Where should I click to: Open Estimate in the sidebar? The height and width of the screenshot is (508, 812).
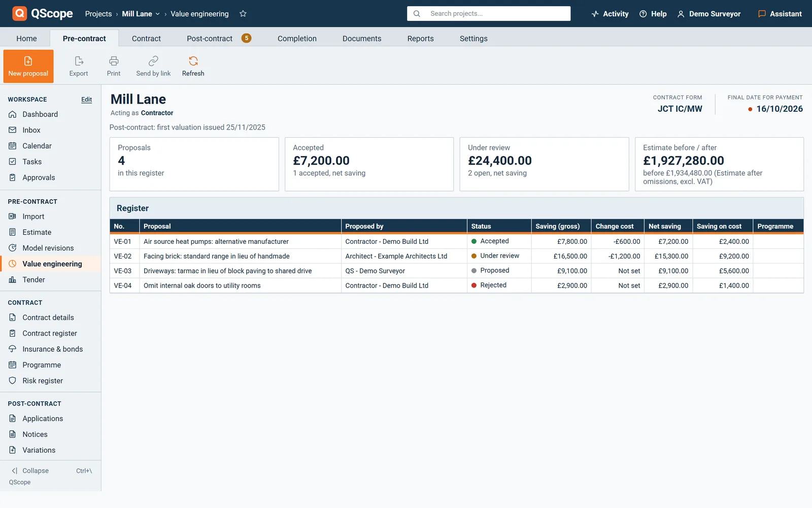(51, 232)
